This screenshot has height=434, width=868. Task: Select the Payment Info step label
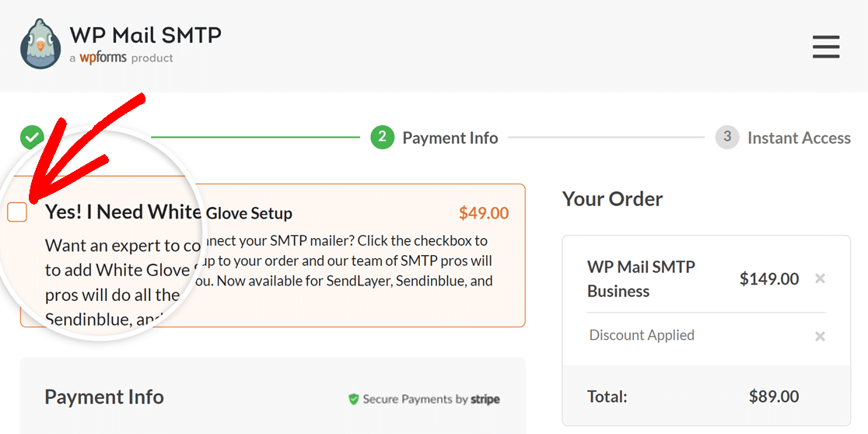pyautogui.click(x=450, y=138)
